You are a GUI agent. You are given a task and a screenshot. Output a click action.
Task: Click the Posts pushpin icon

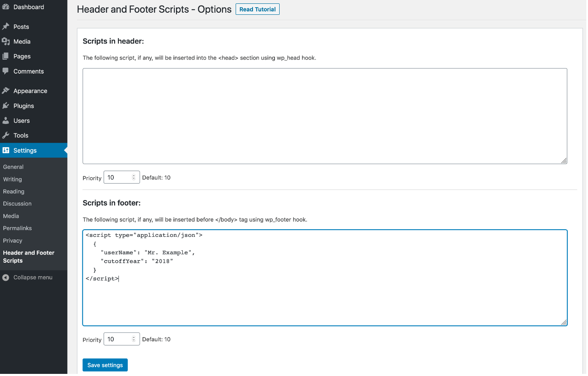(x=5, y=27)
